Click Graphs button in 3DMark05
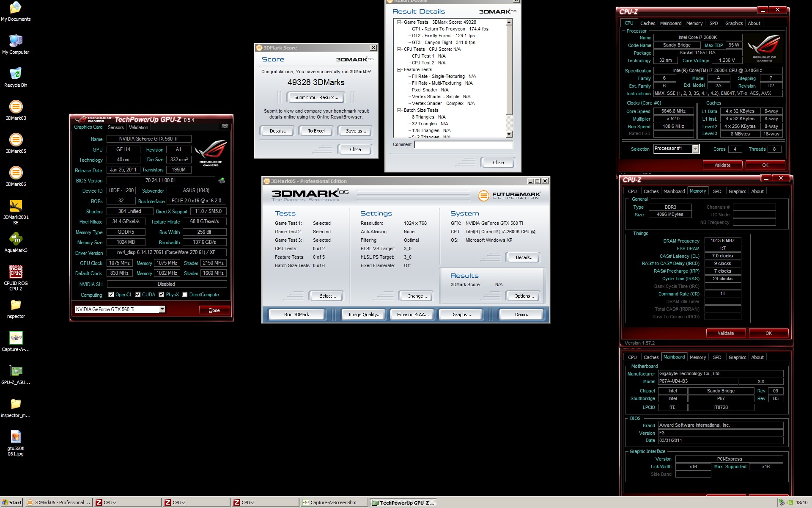Image resolution: width=812 pixels, height=508 pixels. pyautogui.click(x=461, y=315)
